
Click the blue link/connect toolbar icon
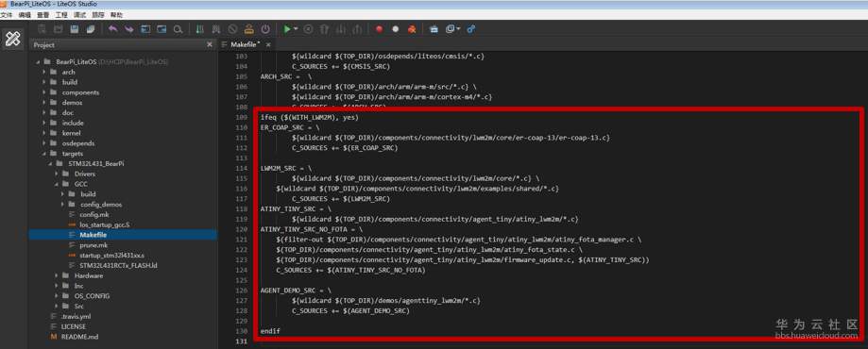tap(471, 28)
